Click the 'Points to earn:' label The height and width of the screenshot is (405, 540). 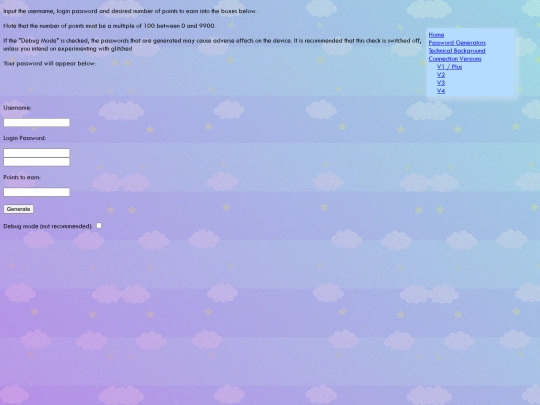[22, 177]
